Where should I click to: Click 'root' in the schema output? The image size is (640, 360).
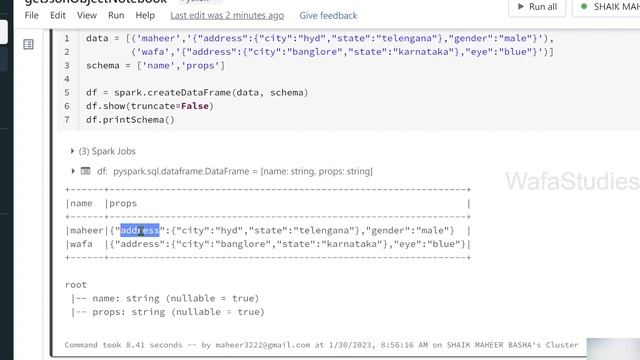point(76,284)
